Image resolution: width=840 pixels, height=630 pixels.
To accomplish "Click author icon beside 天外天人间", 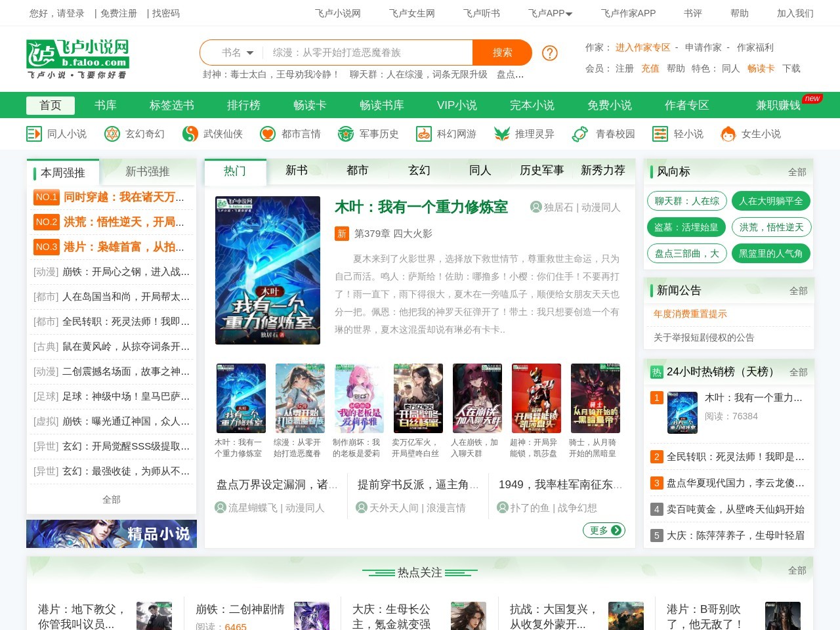I will [362, 507].
